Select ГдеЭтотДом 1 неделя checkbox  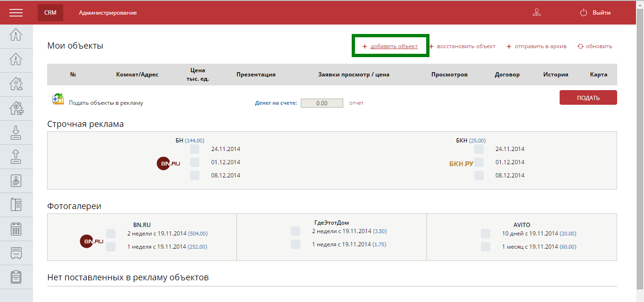click(x=295, y=244)
